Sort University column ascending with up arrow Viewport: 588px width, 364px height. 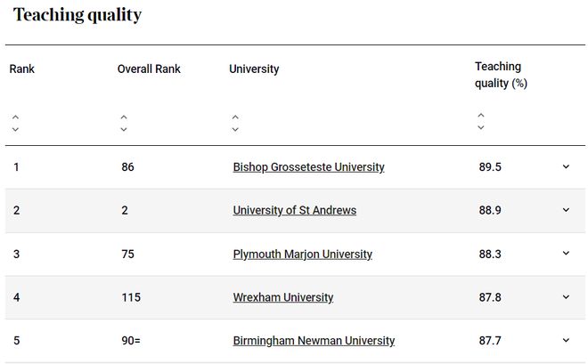(235, 117)
